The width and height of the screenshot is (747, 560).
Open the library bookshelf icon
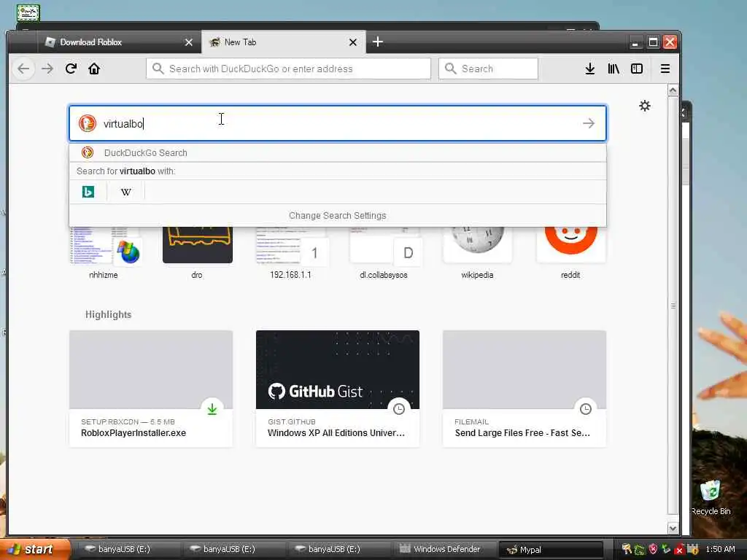[x=614, y=69]
